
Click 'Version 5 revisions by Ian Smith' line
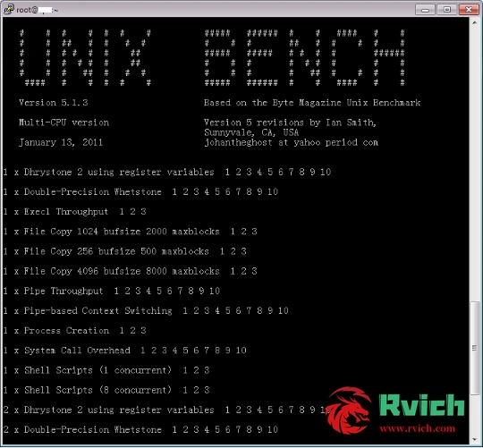(x=290, y=123)
